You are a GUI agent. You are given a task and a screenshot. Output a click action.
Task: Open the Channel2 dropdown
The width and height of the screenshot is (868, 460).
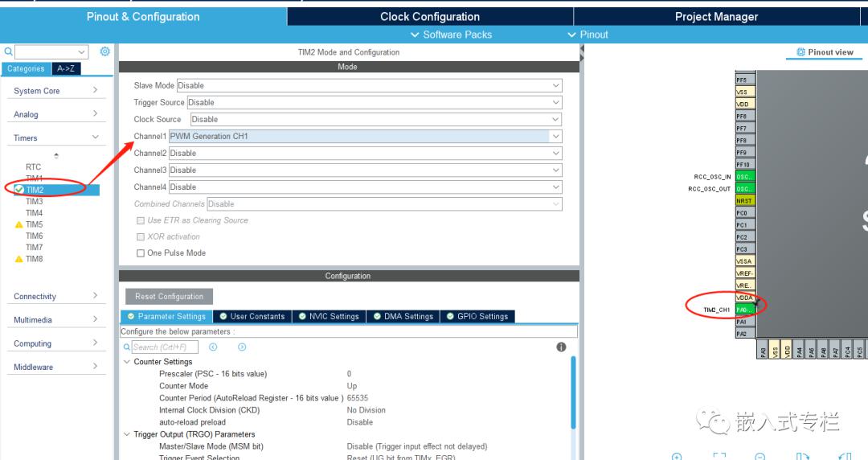coord(366,153)
